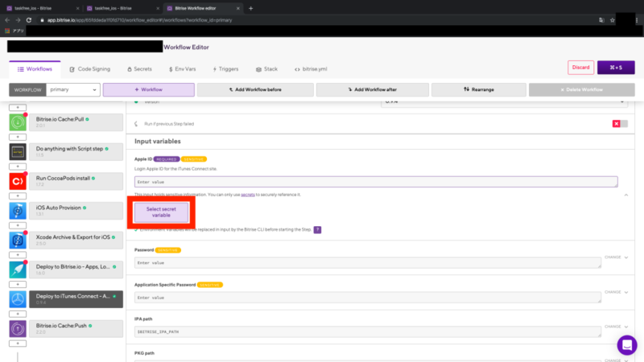644x362 pixels.
Task: Follow the secrets link
Action: pyautogui.click(x=248, y=195)
